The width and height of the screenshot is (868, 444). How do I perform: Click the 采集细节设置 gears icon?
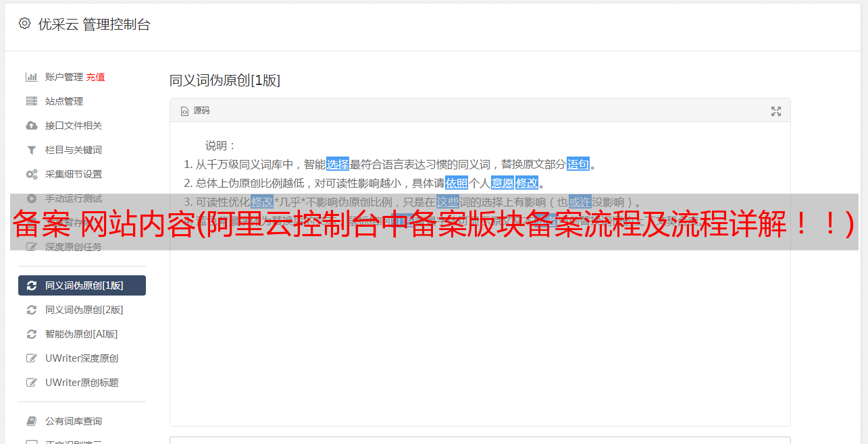click(31, 174)
